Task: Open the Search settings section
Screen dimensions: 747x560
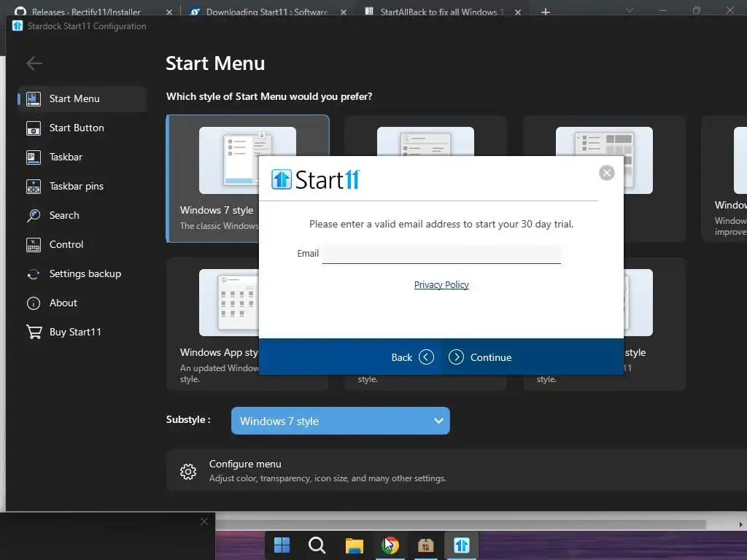Action: coord(82,215)
